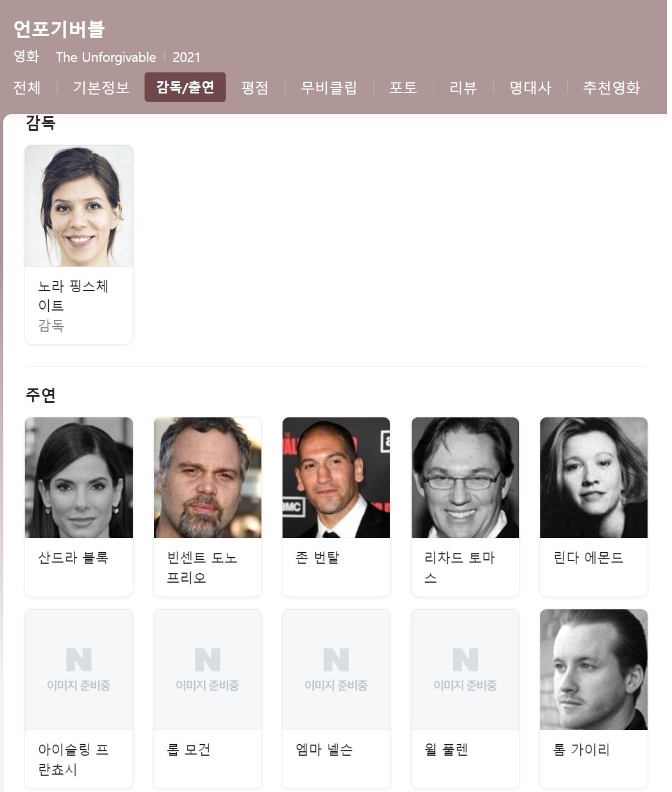Viewport: 672px width, 792px height.
Task: Switch to the 기본정보 tab
Action: [x=101, y=87]
